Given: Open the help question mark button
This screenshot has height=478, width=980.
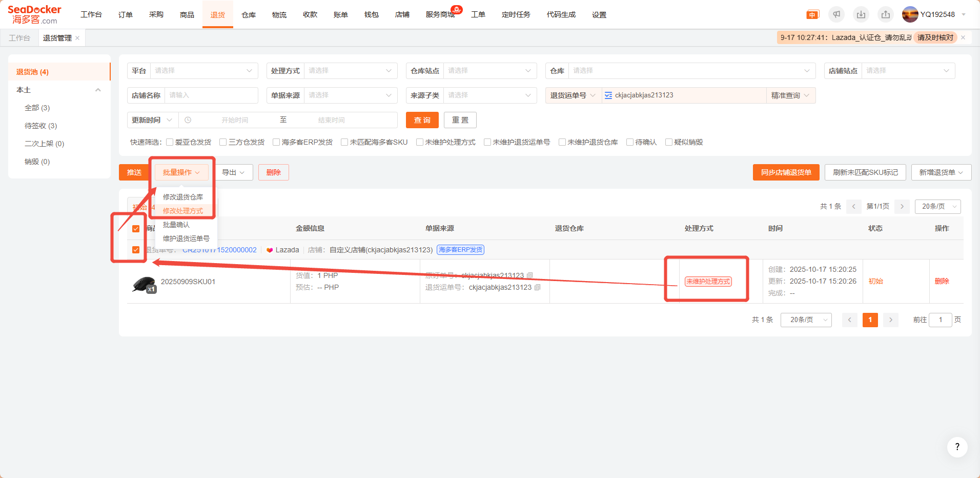Looking at the screenshot, I should point(957,447).
